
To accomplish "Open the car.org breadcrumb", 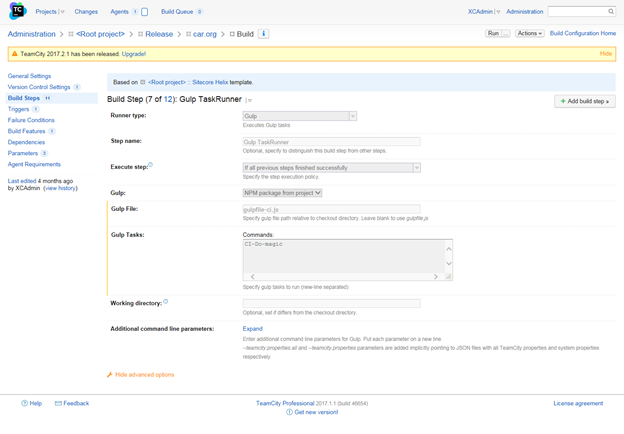I will (205, 34).
